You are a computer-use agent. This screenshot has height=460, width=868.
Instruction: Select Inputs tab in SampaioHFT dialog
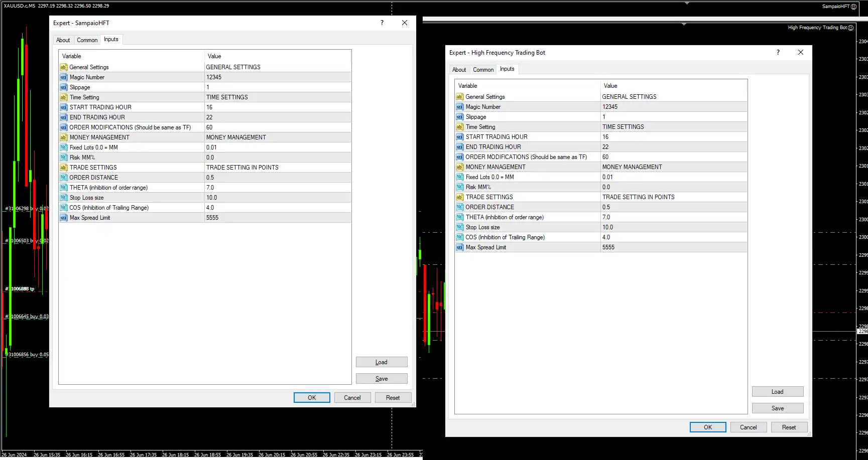(111, 39)
